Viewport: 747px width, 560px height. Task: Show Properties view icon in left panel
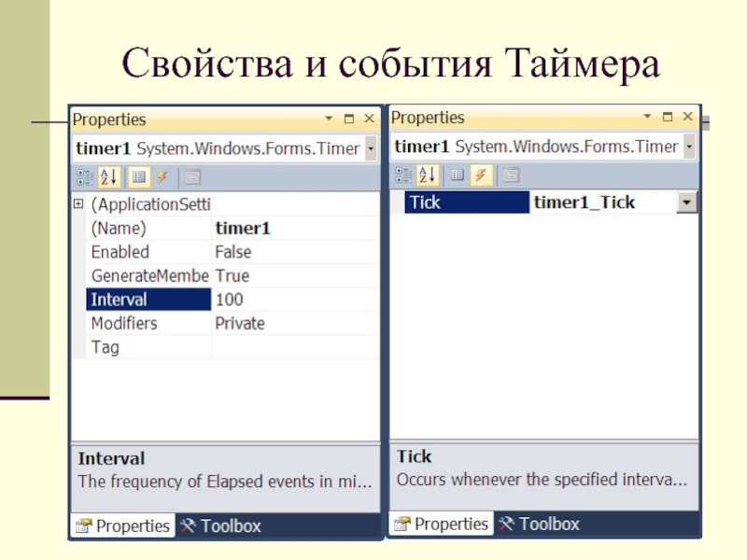(138, 176)
